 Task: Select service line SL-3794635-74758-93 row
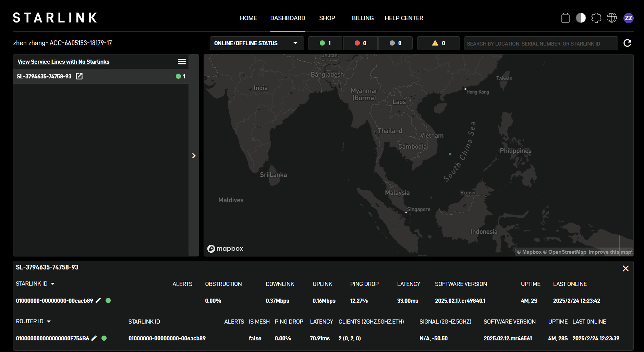101,76
